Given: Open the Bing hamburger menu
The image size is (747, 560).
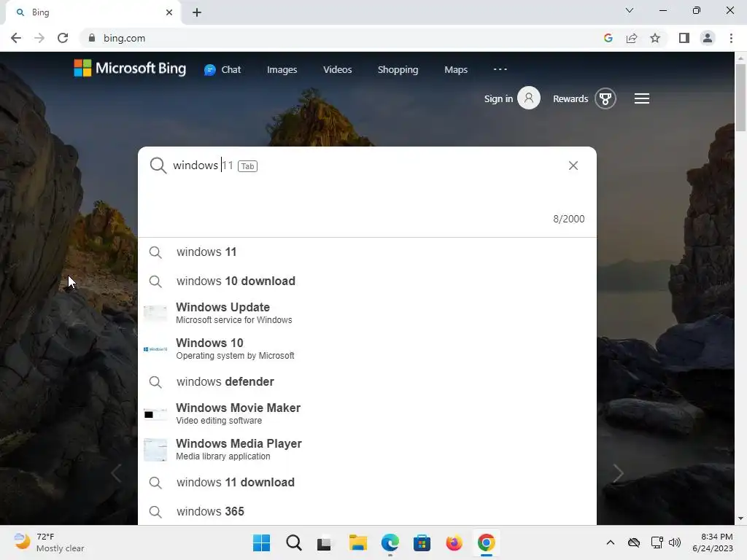Looking at the screenshot, I should pyautogui.click(x=642, y=98).
